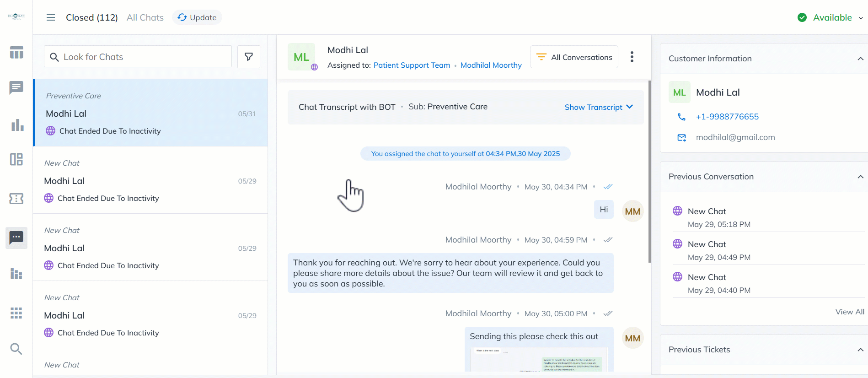This screenshot has width=868, height=378.
Task: Open the All Conversations filter dropdown
Action: [574, 57]
